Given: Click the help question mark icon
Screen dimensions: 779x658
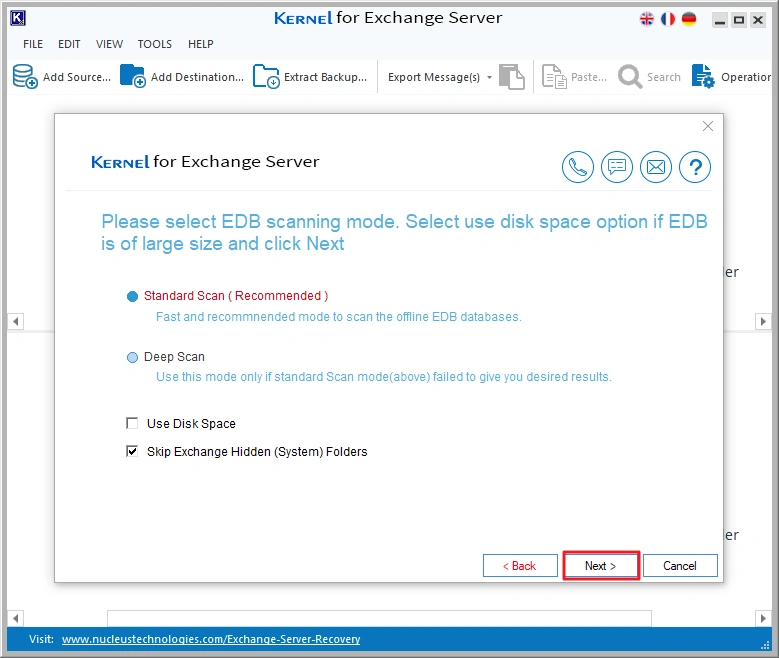Looking at the screenshot, I should 695,167.
